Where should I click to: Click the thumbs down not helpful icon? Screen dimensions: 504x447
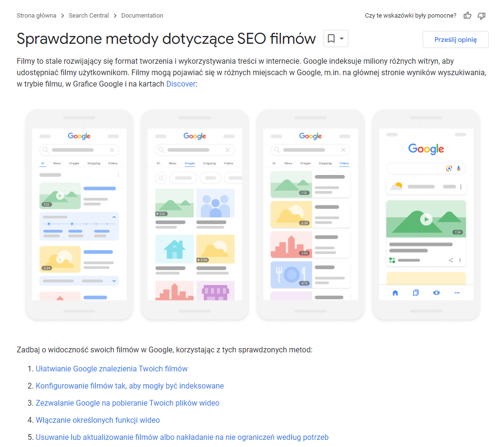coord(482,16)
